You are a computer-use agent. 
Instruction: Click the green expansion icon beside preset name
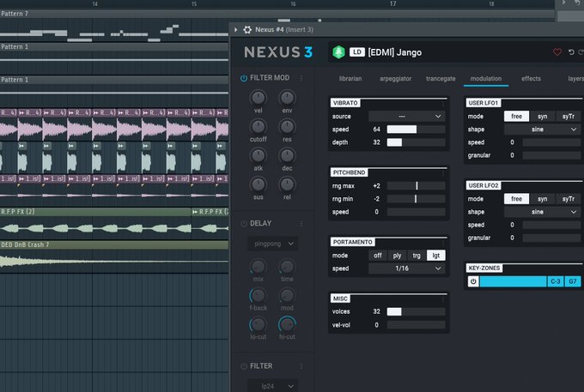click(x=338, y=52)
